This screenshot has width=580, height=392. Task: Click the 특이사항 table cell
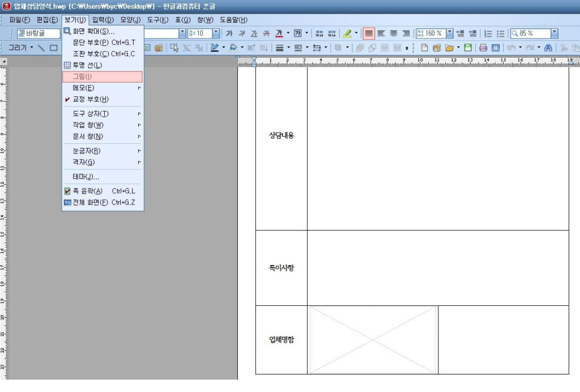point(282,268)
